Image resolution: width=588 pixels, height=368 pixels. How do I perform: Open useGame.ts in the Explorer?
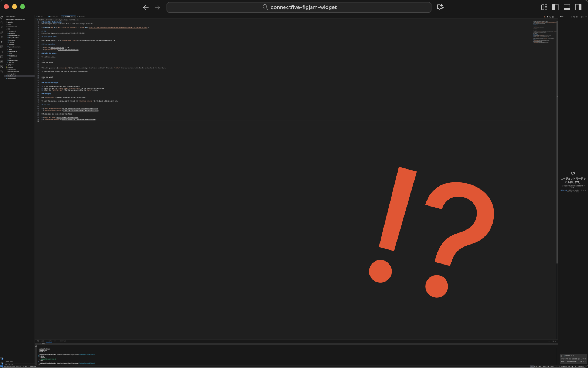(12, 51)
